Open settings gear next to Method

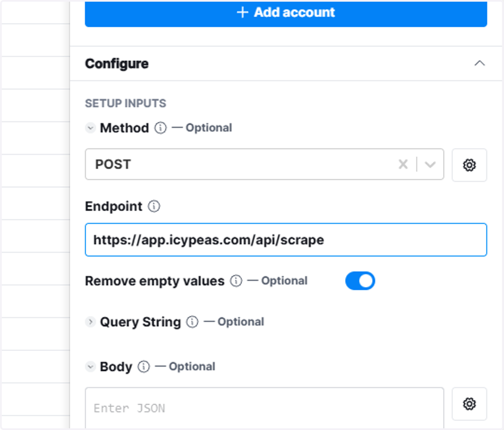point(469,165)
